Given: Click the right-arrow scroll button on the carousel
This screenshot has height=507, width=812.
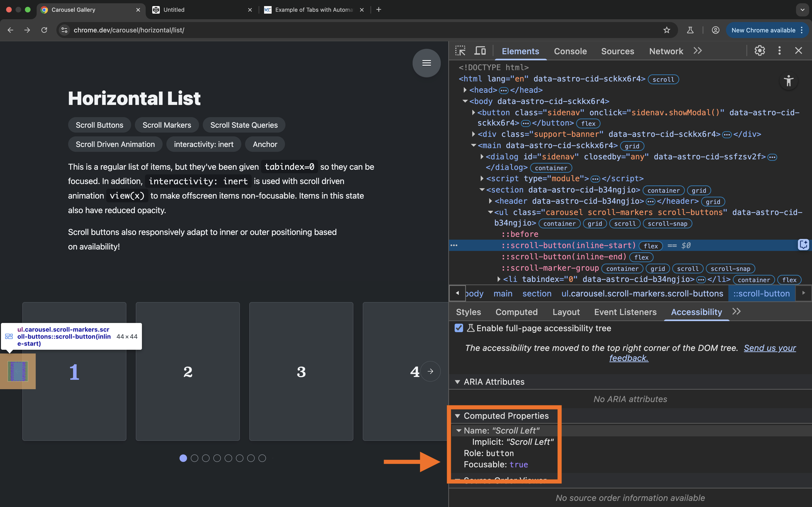Looking at the screenshot, I should [430, 371].
